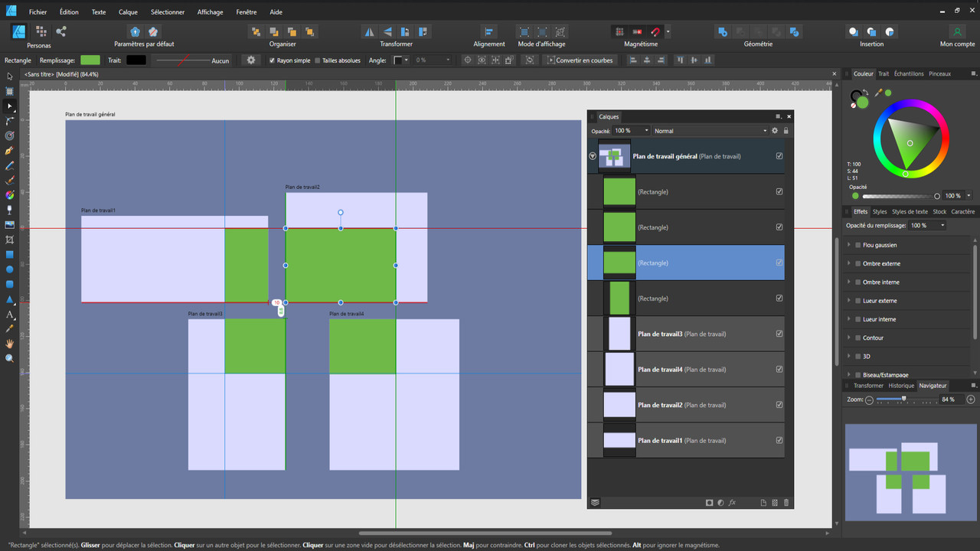Collapse Plan de travail général layer group
The height and width of the screenshot is (551, 980).
point(593,156)
